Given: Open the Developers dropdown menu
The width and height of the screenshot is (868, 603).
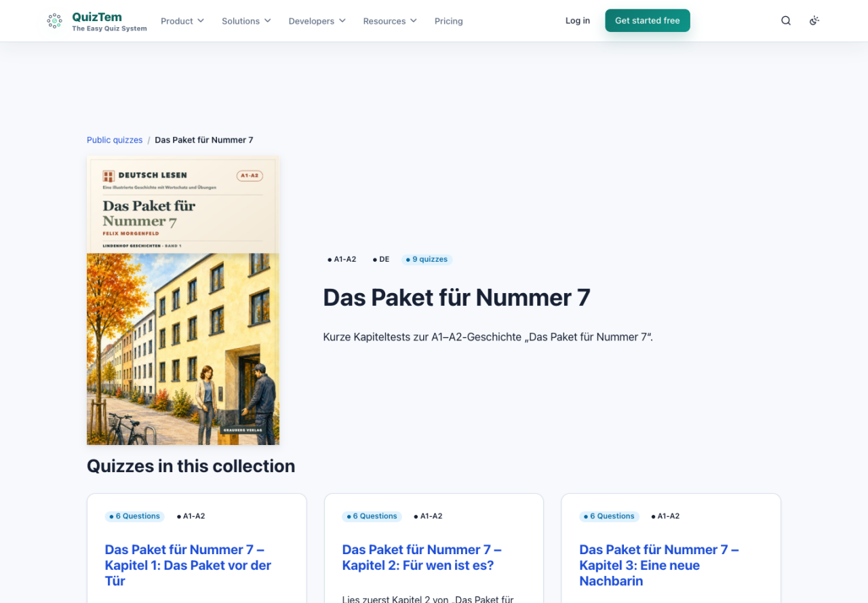Looking at the screenshot, I should tap(317, 21).
